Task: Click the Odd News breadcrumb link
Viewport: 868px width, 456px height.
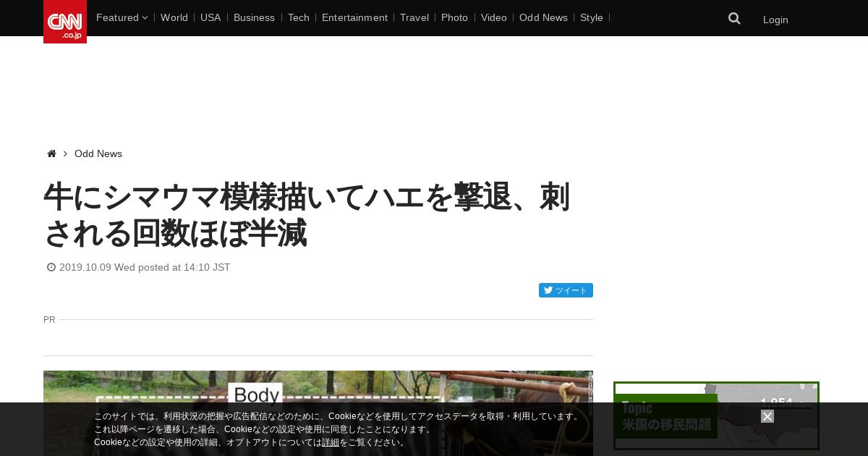Action: click(98, 153)
